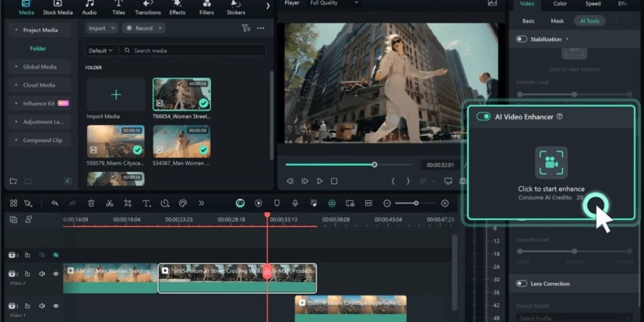Viewport: 644px width, 322px height.
Task: Toggle the auto-link chain icon
Action: click(x=28, y=219)
